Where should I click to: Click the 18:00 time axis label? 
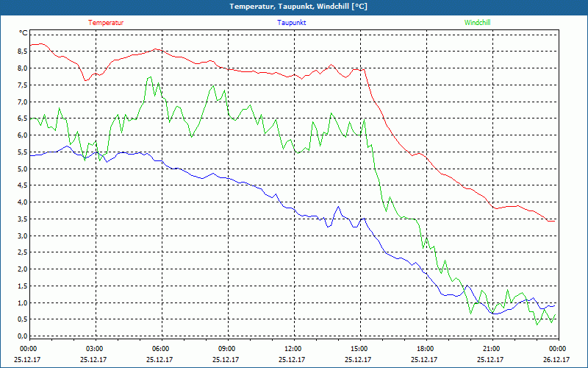(426, 349)
